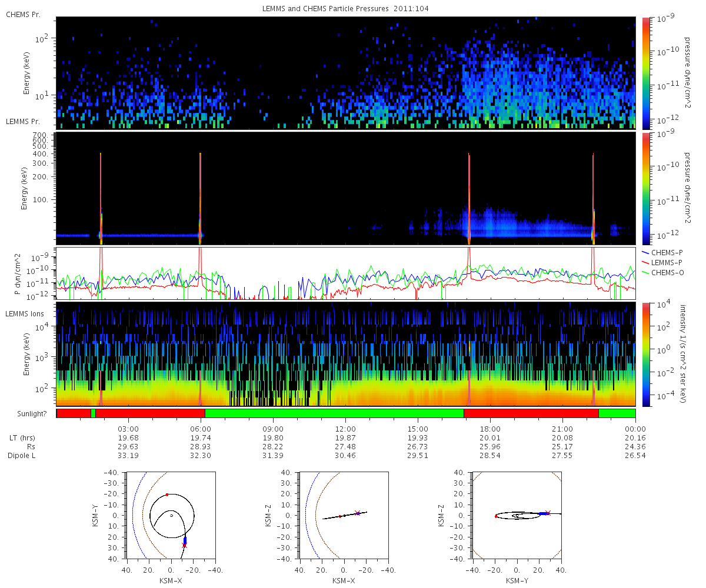
Task: Click the 18:00 time axis label
Action: tap(490, 429)
